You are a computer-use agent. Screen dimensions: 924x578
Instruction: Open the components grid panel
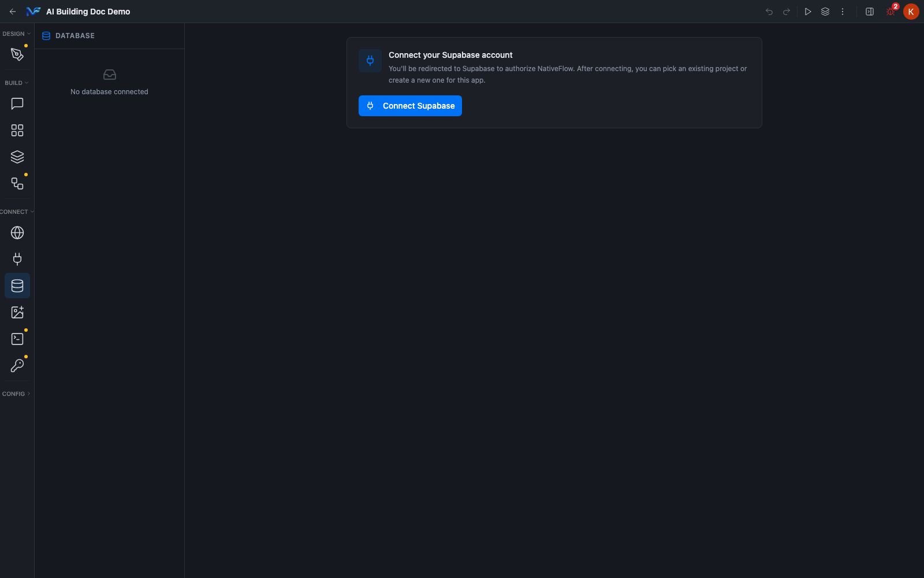pos(17,130)
